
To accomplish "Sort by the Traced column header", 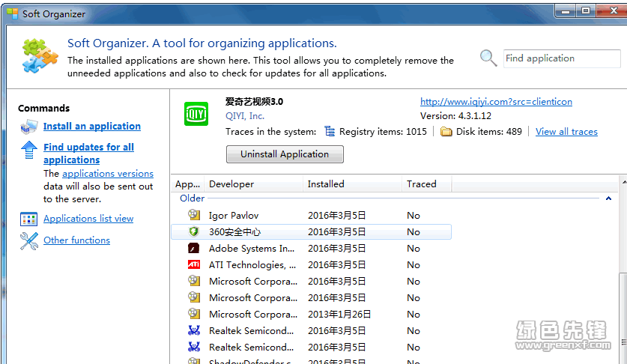I will (427, 184).
